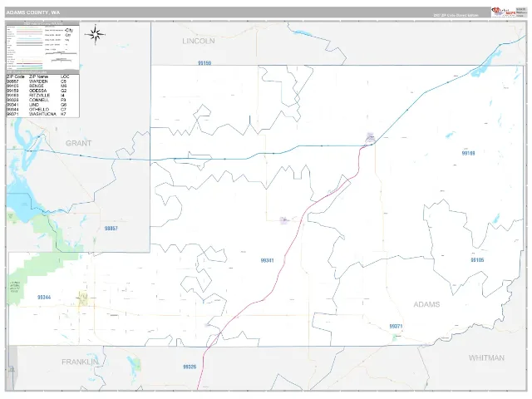Image resolution: width=532 pixels, height=399 pixels.
Task: Click the ODESSA row in ZIP index
Action: (42, 91)
